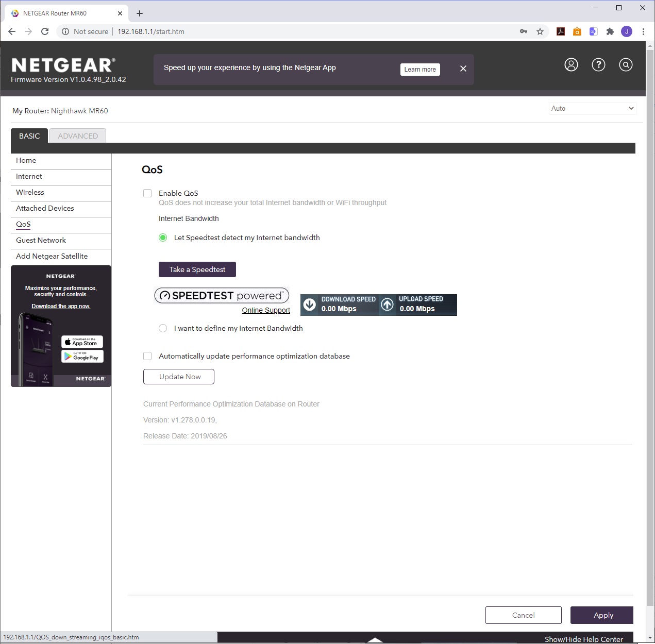The width and height of the screenshot is (655, 644).
Task: Open QoS in the sidebar
Action: tap(61, 225)
